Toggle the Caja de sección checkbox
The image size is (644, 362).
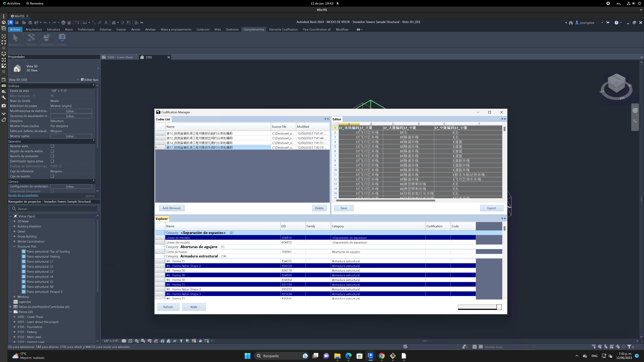coord(52,176)
